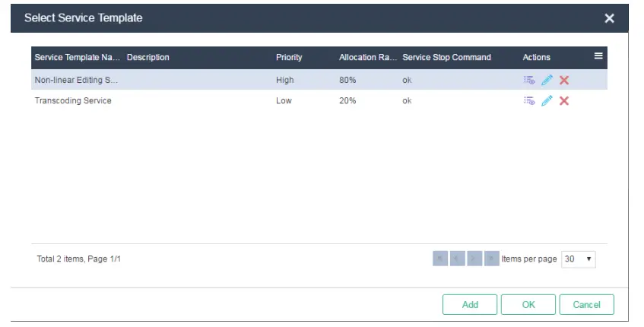Go to the previous page

point(457,259)
